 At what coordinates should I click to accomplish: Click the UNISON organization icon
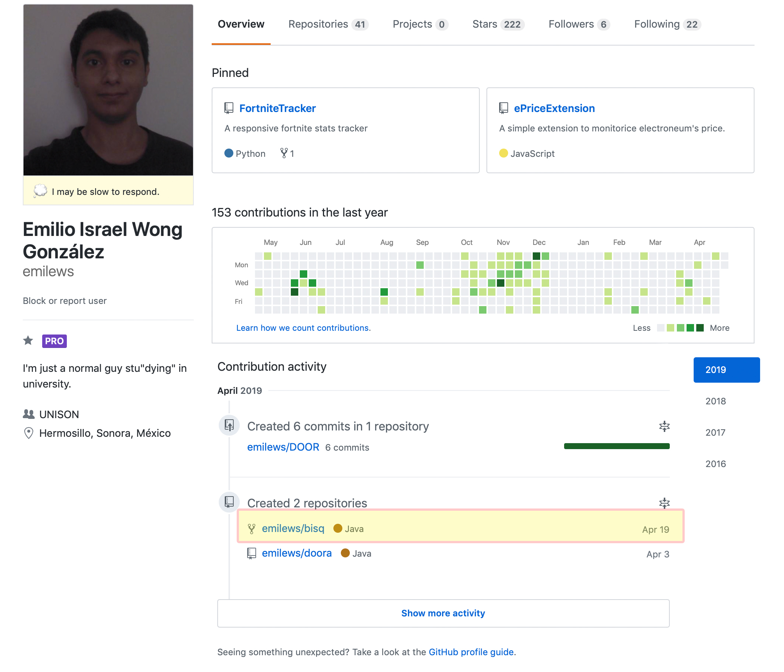(29, 413)
